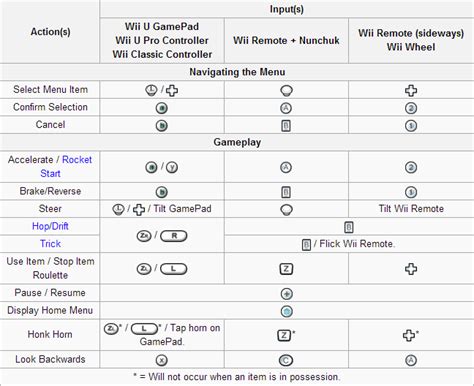Viewport: 474px width, 386px height.
Task: Click the R shoulder button icon in Hop/Drift row
Action: click(x=174, y=236)
